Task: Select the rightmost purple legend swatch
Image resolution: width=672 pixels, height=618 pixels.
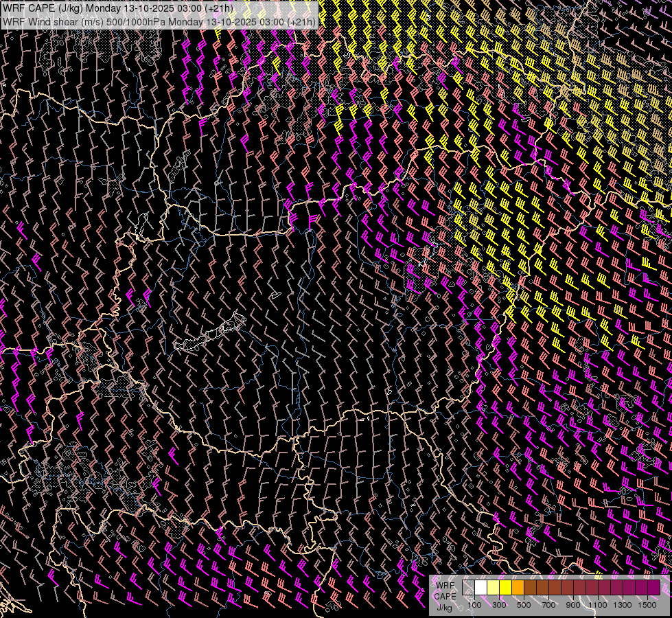Action: click(653, 588)
